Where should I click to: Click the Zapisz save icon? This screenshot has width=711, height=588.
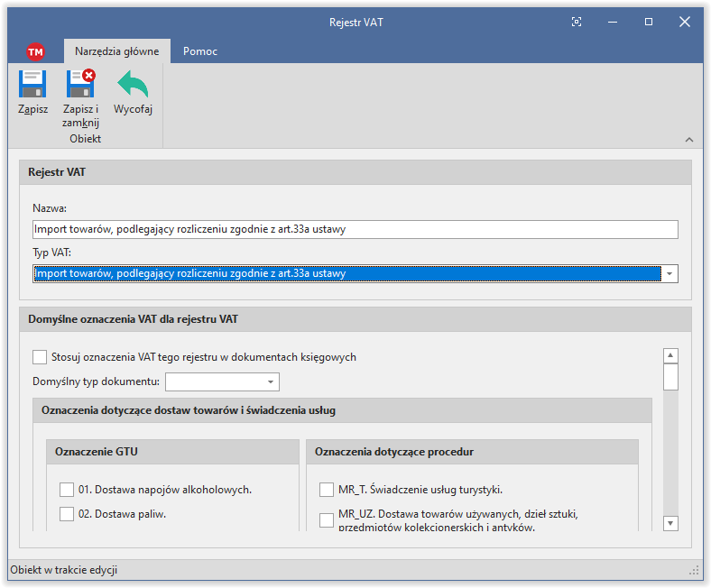pos(32,86)
